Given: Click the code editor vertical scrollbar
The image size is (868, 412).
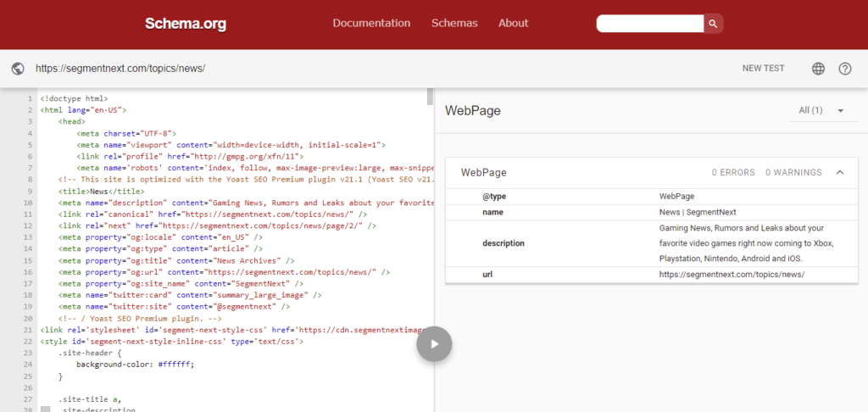Looking at the screenshot, I should (430, 97).
